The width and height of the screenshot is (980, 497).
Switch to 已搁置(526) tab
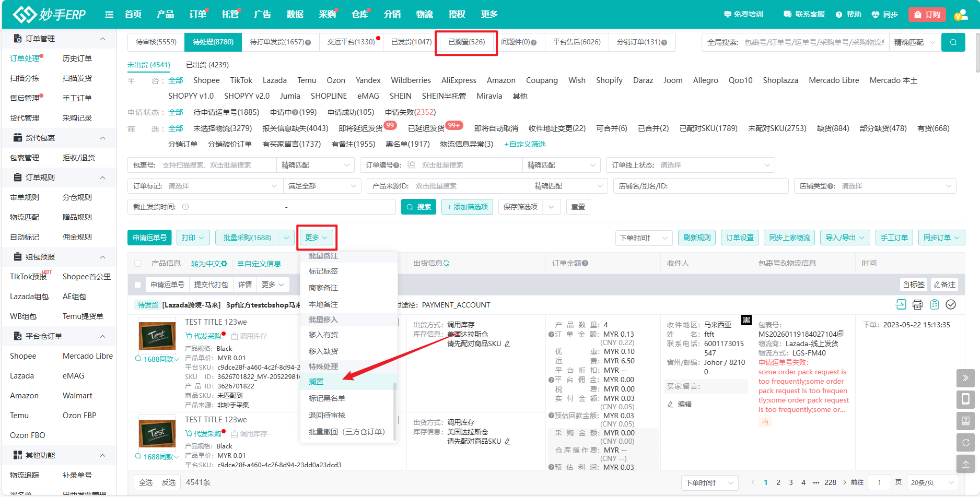(466, 42)
